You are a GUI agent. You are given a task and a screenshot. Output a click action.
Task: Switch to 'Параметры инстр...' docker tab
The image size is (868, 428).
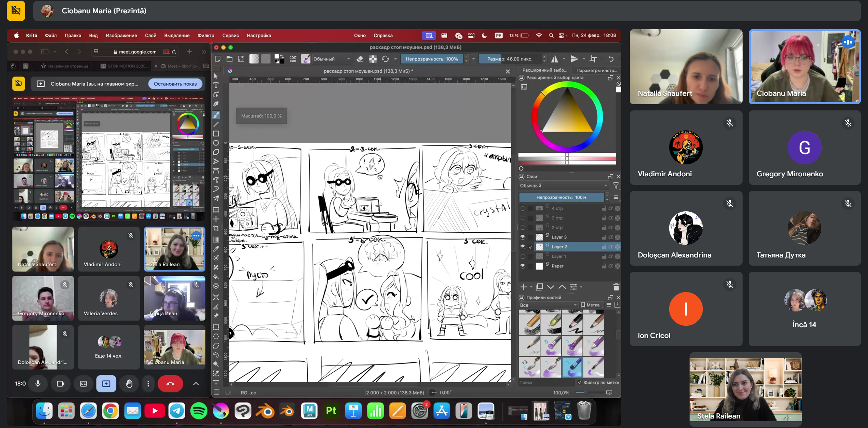coord(596,70)
